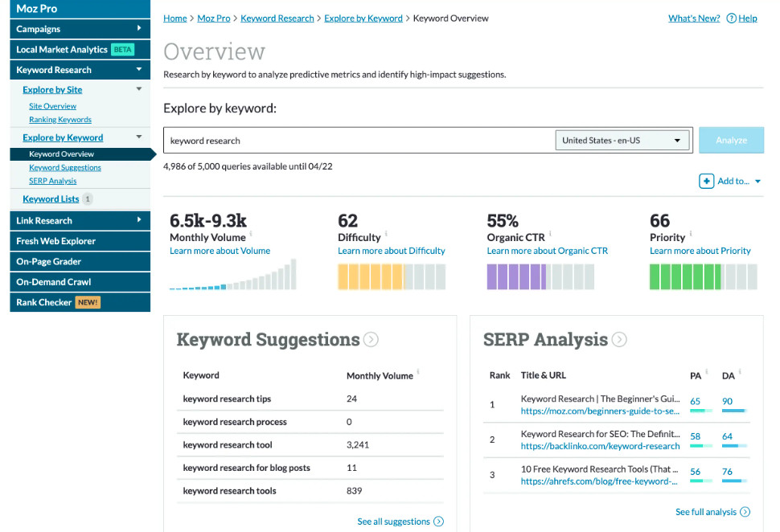This screenshot has height=532, width=780.
Task: Open the What's New? link
Action: (x=694, y=18)
